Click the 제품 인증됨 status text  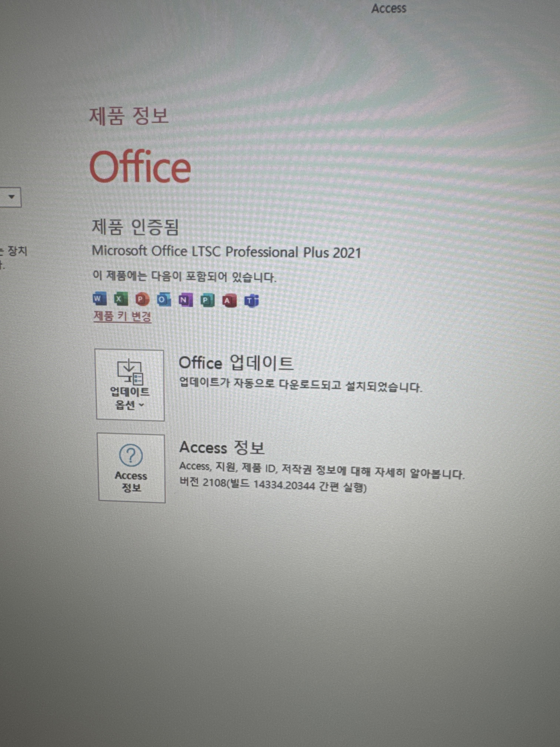(135, 227)
